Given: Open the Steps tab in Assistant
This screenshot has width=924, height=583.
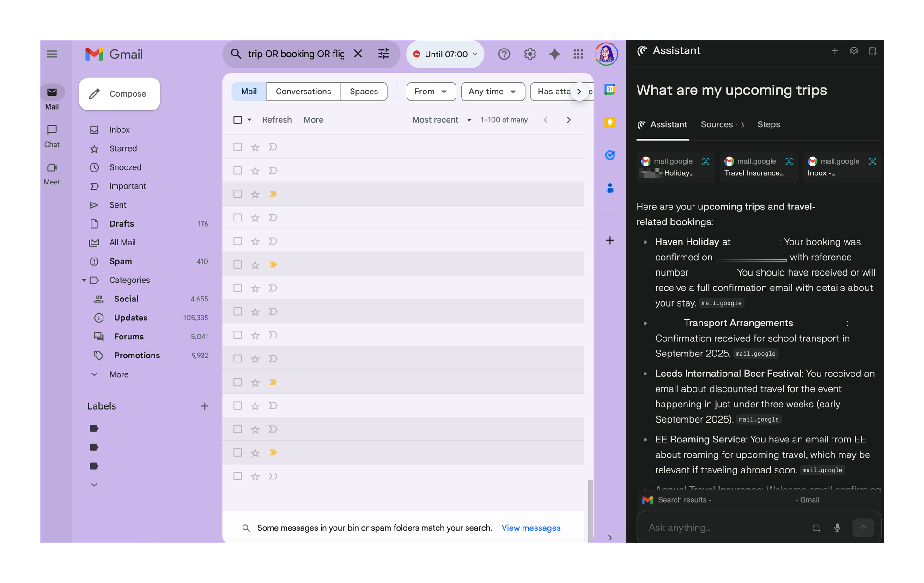Looking at the screenshot, I should (768, 124).
